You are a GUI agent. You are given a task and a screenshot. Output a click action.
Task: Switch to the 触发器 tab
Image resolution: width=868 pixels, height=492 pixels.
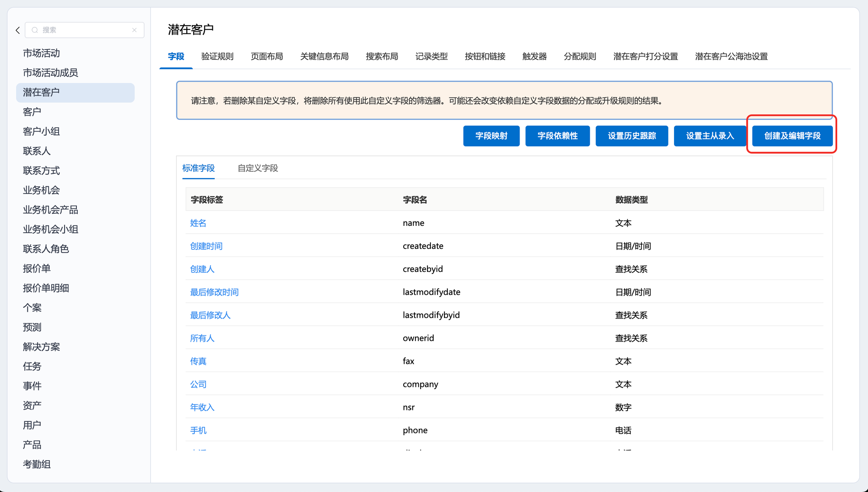[534, 56]
